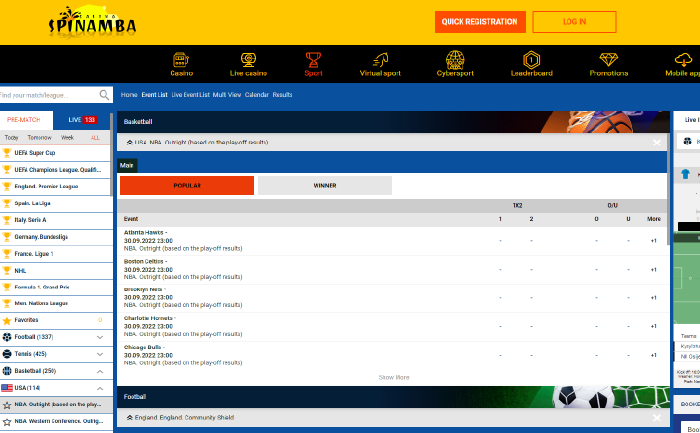Viewport: 700px width, 433px height.
Task: Star the NBA Outright league row
Action: (7, 405)
